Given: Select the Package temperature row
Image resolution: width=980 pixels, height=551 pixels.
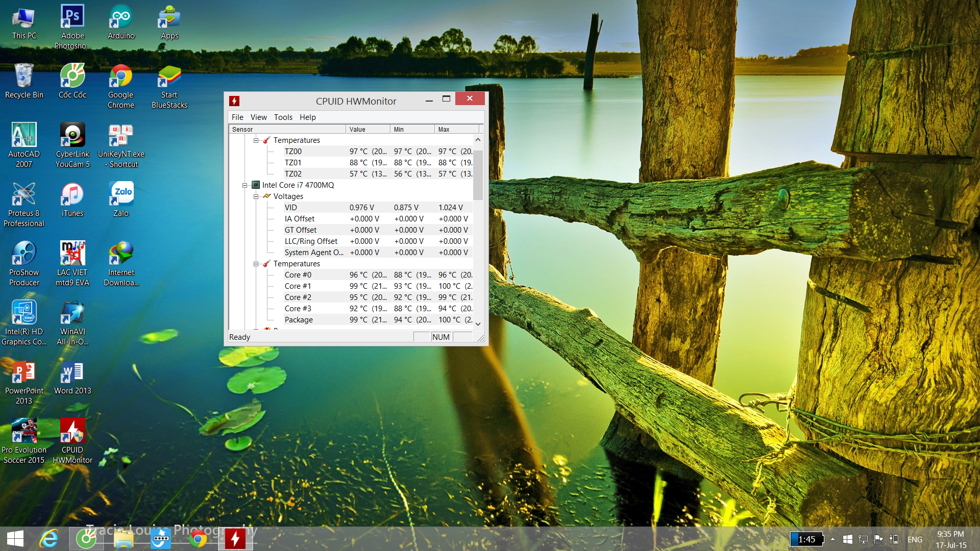Looking at the screenshot, I should 378,320.
